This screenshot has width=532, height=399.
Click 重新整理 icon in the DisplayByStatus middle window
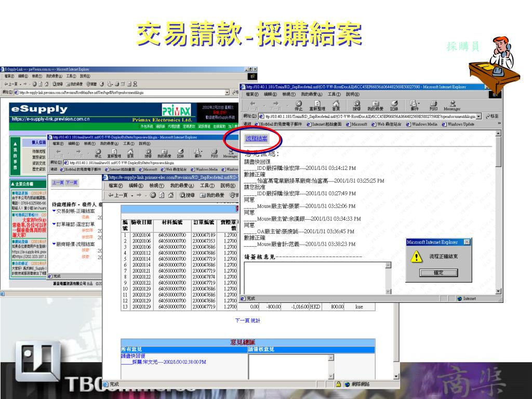[114, 153]
